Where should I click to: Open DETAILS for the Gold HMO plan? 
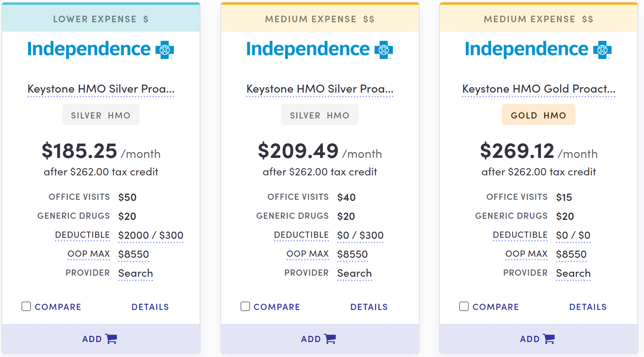(x=588, y=307)
